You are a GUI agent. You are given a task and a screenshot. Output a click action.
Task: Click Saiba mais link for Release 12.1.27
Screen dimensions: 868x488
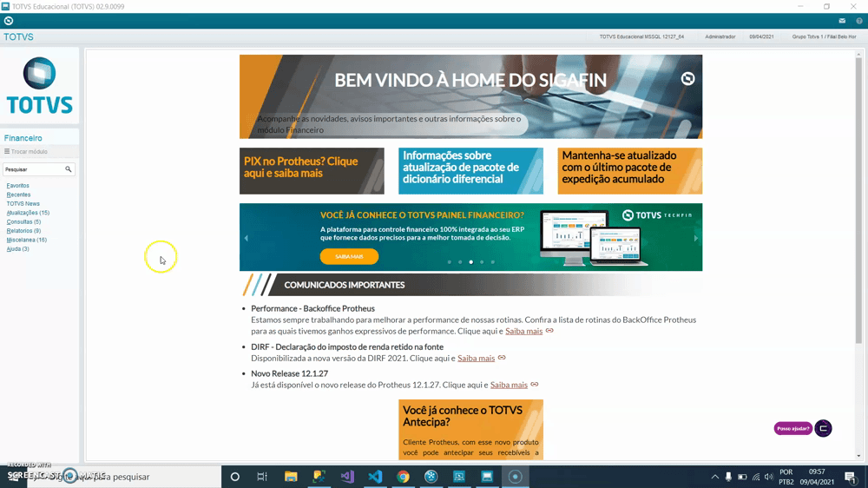click(509, 385)
